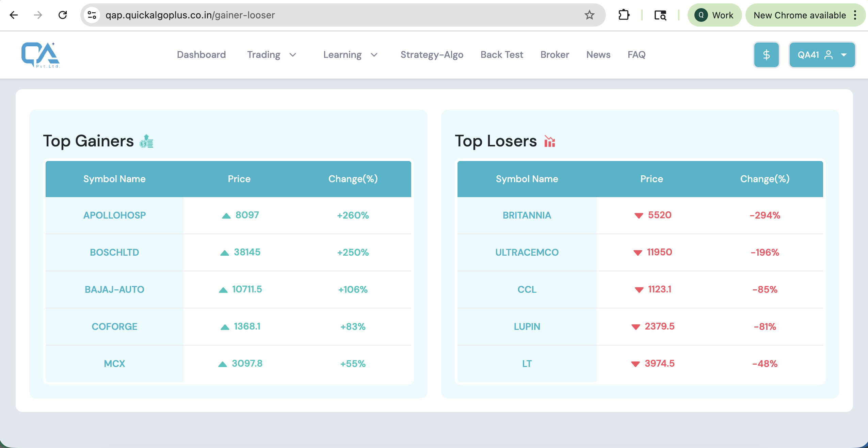Click the QA41 dropdown caret arrow
Screen dimensions: 868x448
[844, 55]
